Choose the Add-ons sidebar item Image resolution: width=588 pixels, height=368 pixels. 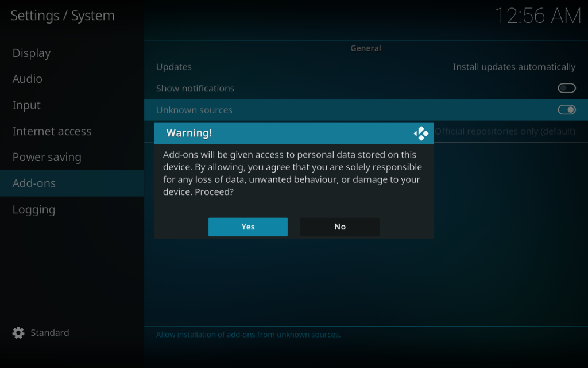(x=34, y=183)
